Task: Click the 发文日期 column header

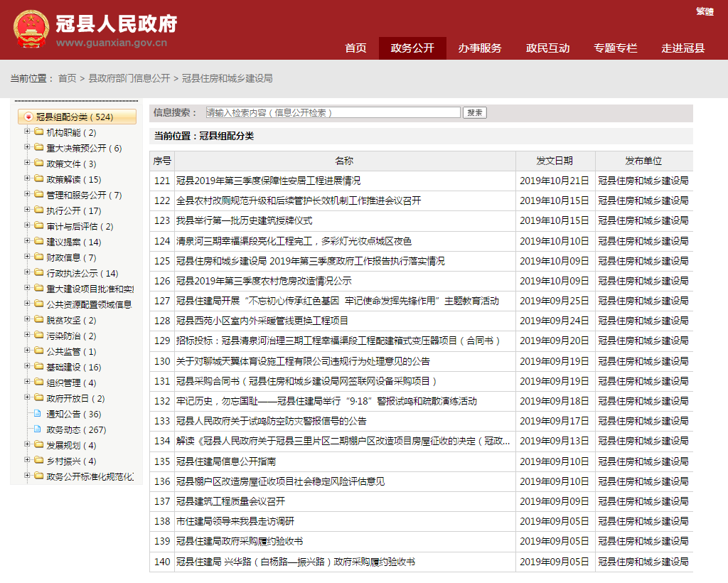Action: (555, 161)
